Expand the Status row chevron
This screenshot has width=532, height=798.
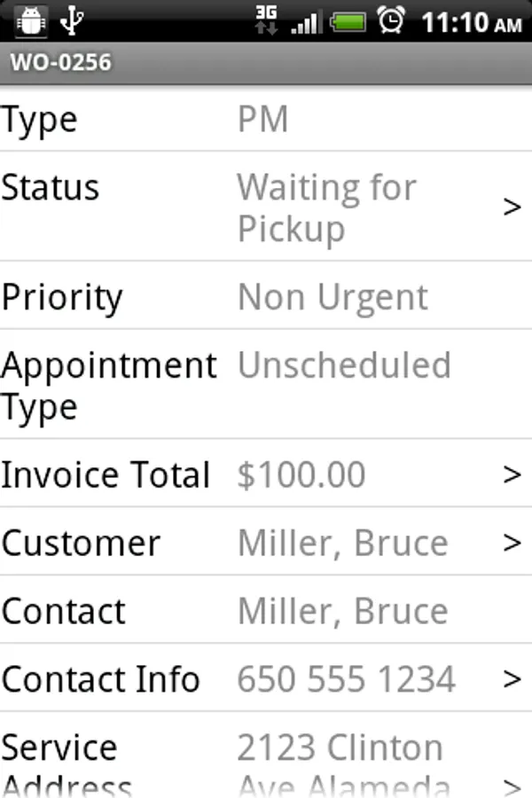tap(512, 207)
